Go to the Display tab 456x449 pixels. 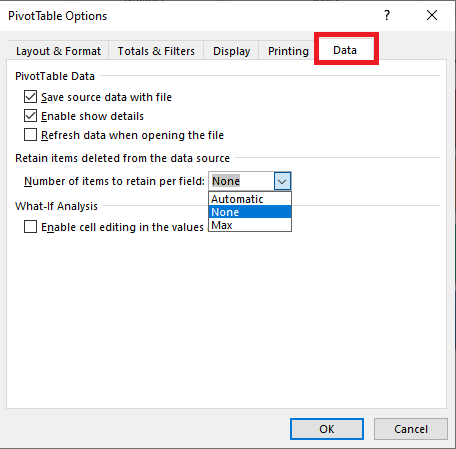(231, 51)
